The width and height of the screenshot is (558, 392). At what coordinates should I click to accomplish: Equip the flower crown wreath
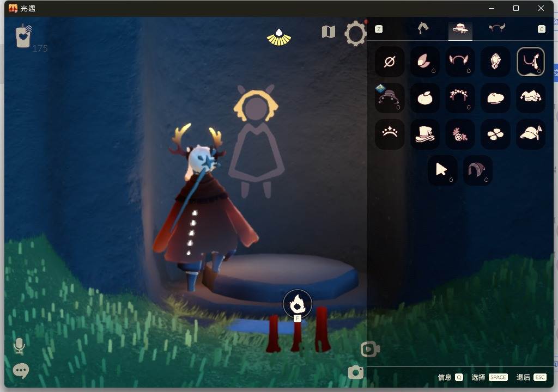tap(460, 98)
